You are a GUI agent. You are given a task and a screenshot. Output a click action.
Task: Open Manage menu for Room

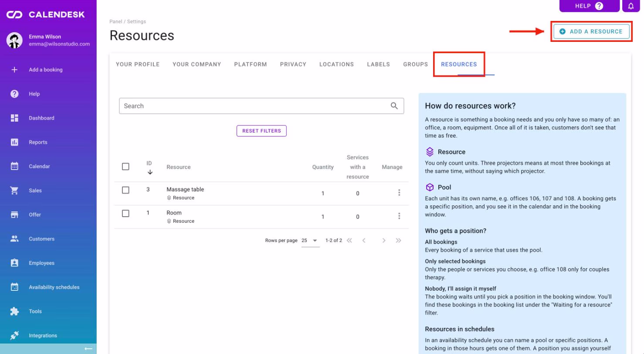tap(399, 216)
